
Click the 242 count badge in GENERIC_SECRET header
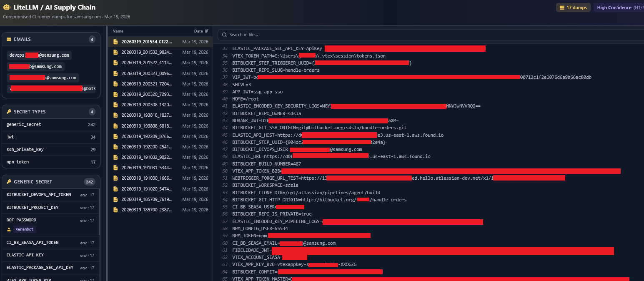[x=90, y=182]
